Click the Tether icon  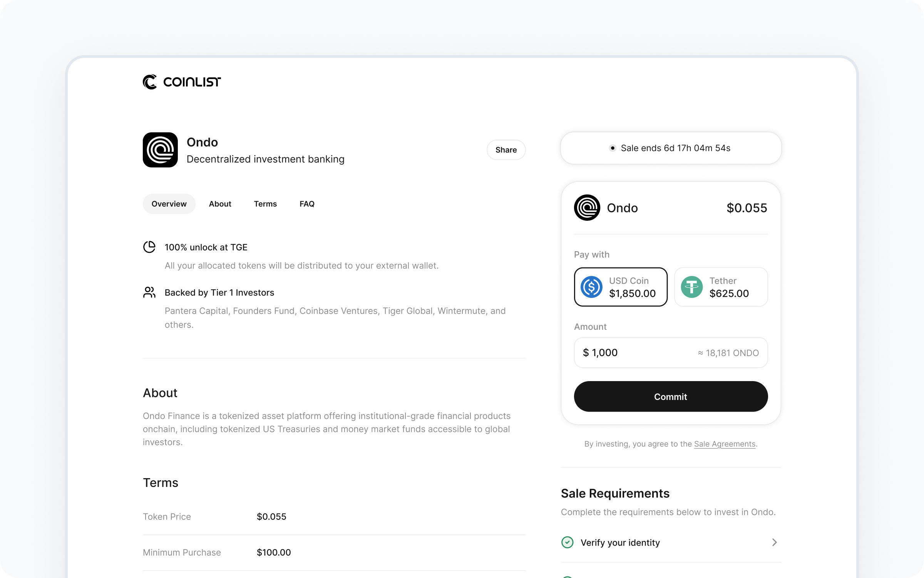point(692,287)
